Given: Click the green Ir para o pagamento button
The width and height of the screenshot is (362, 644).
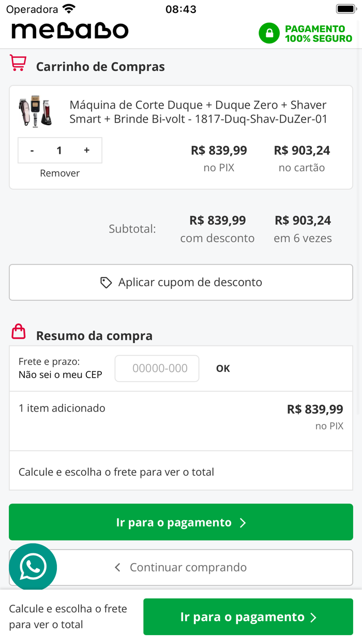Looking at the screenshot, I should [x=180, y=522].
